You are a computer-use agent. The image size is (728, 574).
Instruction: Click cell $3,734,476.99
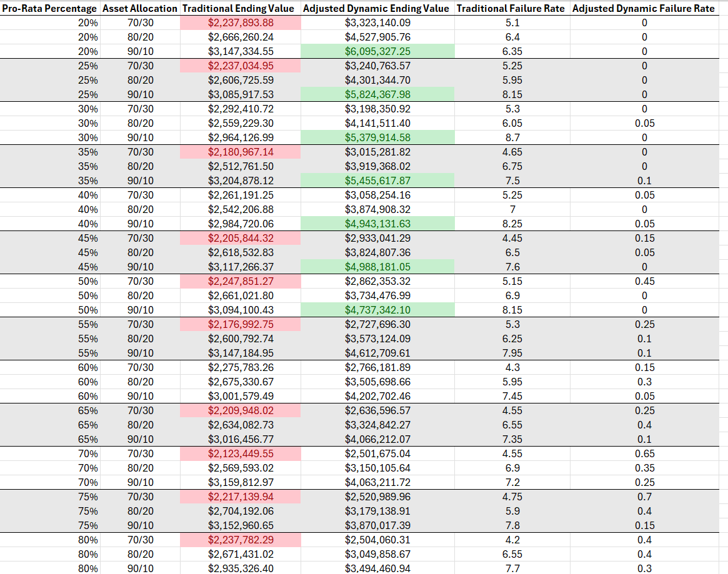point(377,295)
